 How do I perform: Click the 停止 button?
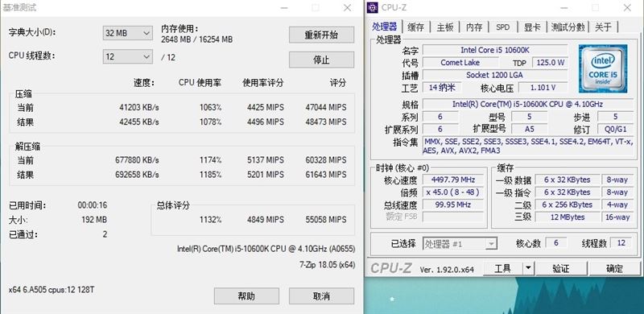pyautogui.click(x=321, y=60)
